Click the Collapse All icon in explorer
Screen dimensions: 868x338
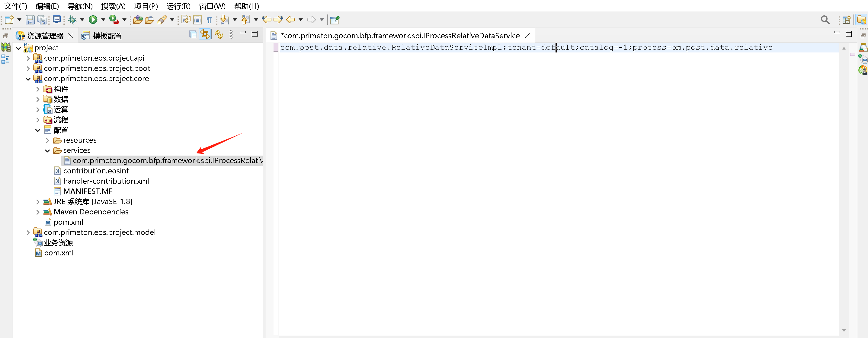pos(193,35)
